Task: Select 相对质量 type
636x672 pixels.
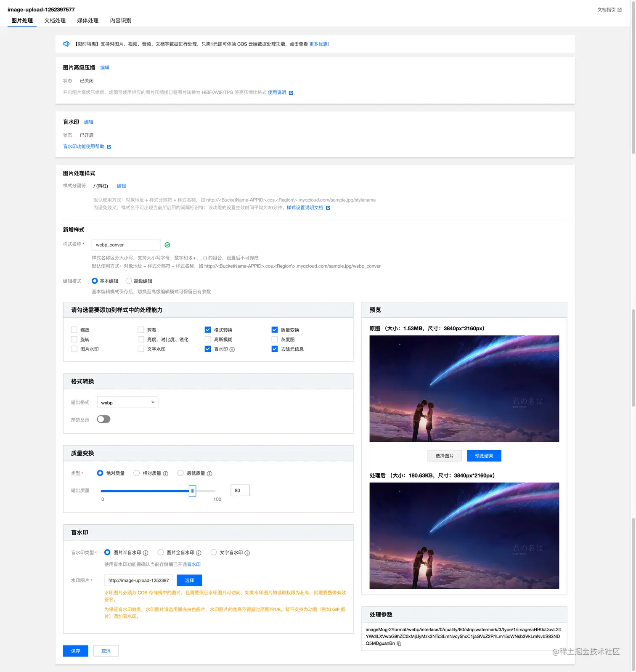Action: [x=137, y=473]
